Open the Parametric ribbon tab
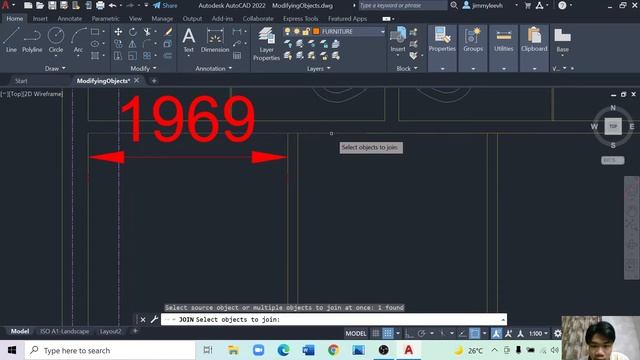Screen dimensions: 640x360 pyautogui.click(x=105, y=19)
